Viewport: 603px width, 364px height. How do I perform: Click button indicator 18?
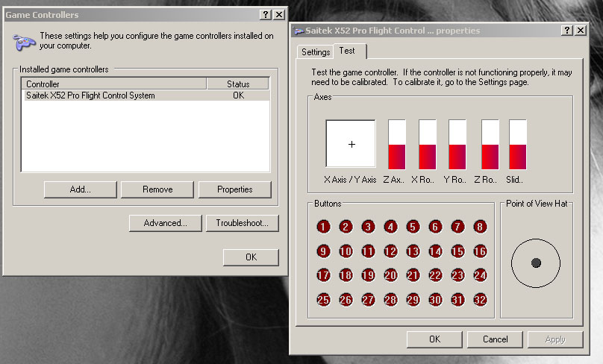[x=346, y=275]
